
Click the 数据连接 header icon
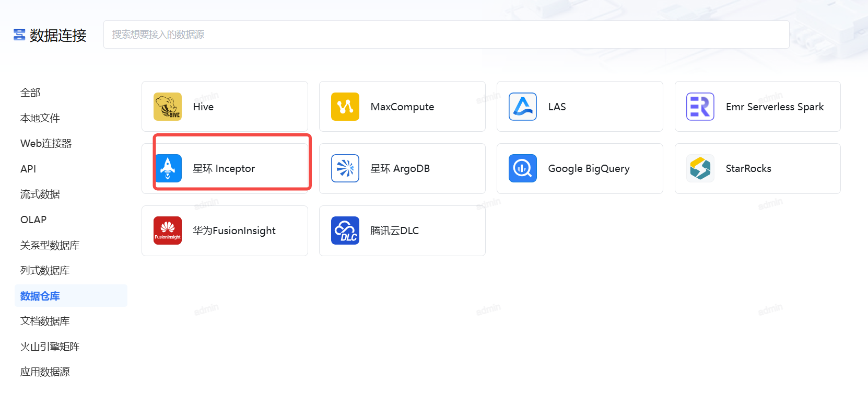coord(19,35)
